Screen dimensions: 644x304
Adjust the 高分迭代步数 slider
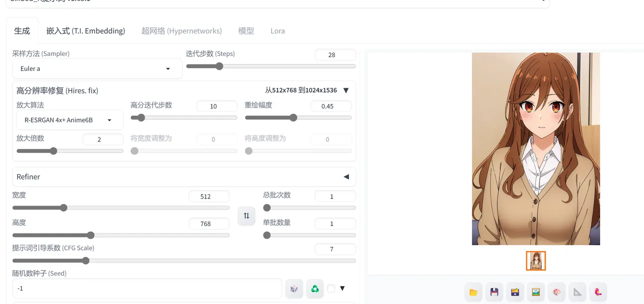(x=184, y=117)
